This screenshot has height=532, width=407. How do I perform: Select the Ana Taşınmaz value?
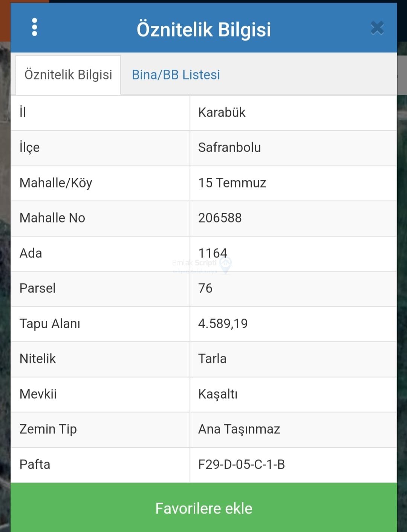tap(239, 429)
